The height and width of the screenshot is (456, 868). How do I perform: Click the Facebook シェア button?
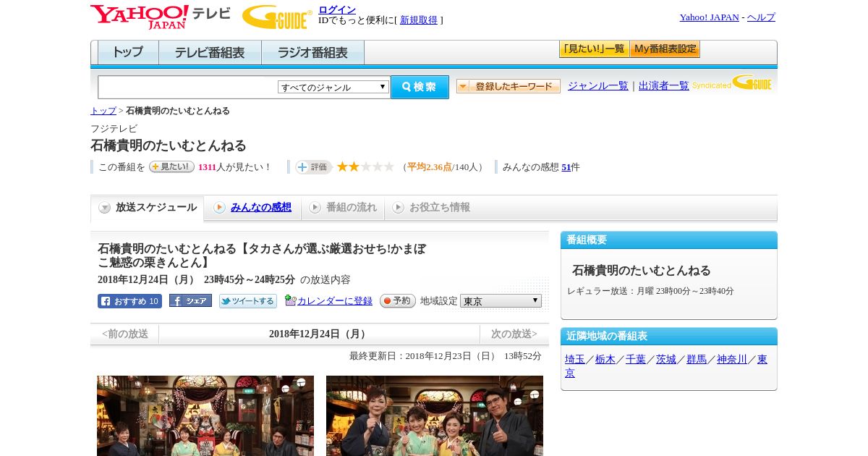click(190, 300)
